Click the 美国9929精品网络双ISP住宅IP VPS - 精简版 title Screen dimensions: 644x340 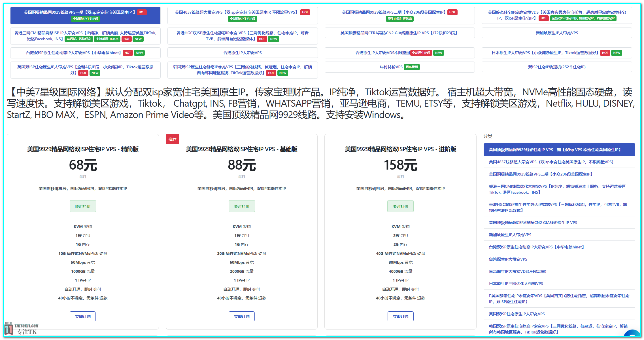(83, 149)
